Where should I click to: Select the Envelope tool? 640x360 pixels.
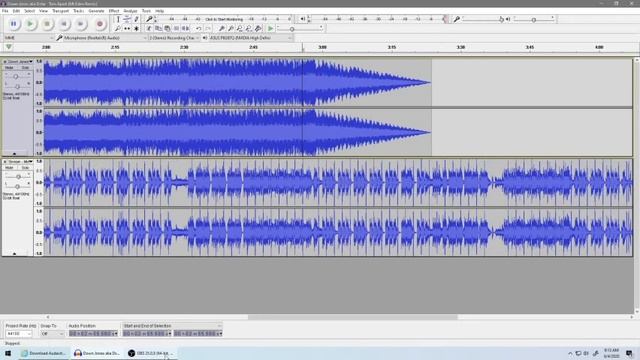click(x=127, y=19)
